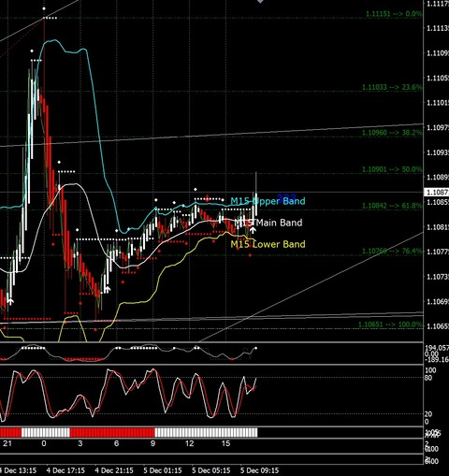This screenshot has width=449, height=476.
Task: Select the 1.10901 --> 50.0% Fibonacci label
Action: click(392, 169)
